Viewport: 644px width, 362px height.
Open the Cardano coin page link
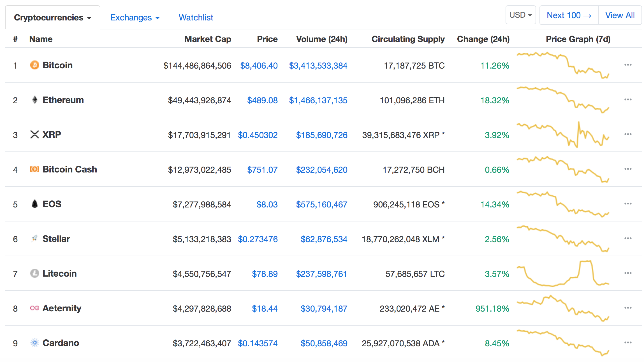tap(61, 343)
